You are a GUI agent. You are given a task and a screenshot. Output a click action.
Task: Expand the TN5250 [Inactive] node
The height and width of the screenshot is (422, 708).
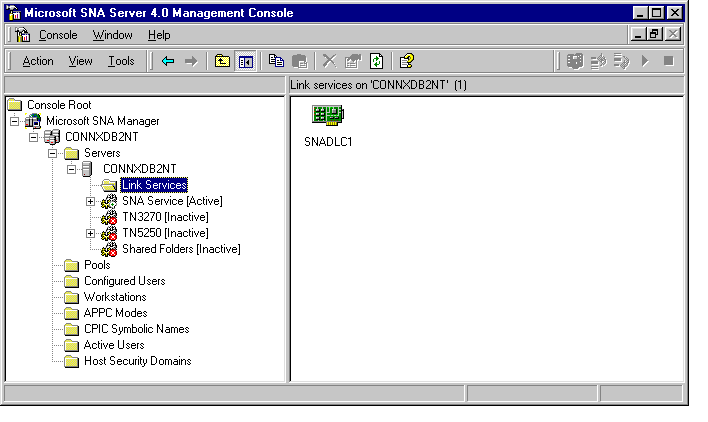click(x=91, y=233)
